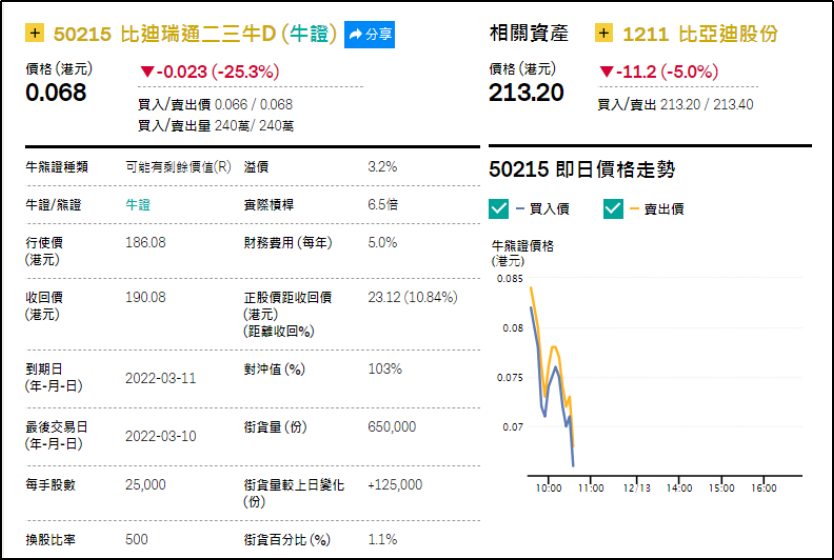The width and height of the screenshot is (834, 560).
Task: Click underlying change -11.2 (-5.0%)
Action: pyautogui.click(x=659, y=71)
